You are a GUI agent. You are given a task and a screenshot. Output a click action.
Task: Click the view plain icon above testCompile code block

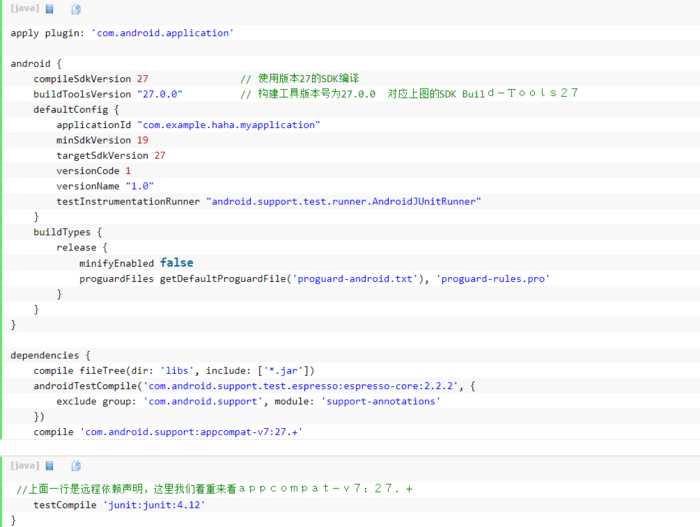click(50, 466)
